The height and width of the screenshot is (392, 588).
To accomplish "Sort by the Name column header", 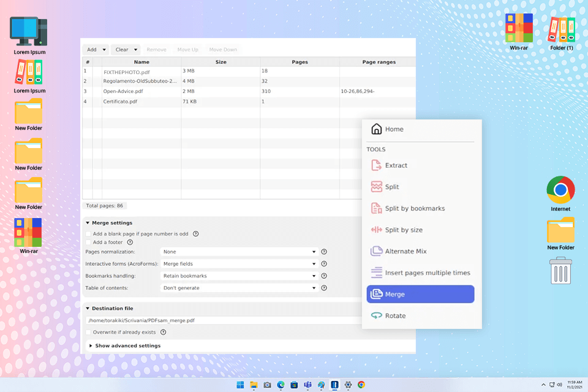I will click(141, 62).
